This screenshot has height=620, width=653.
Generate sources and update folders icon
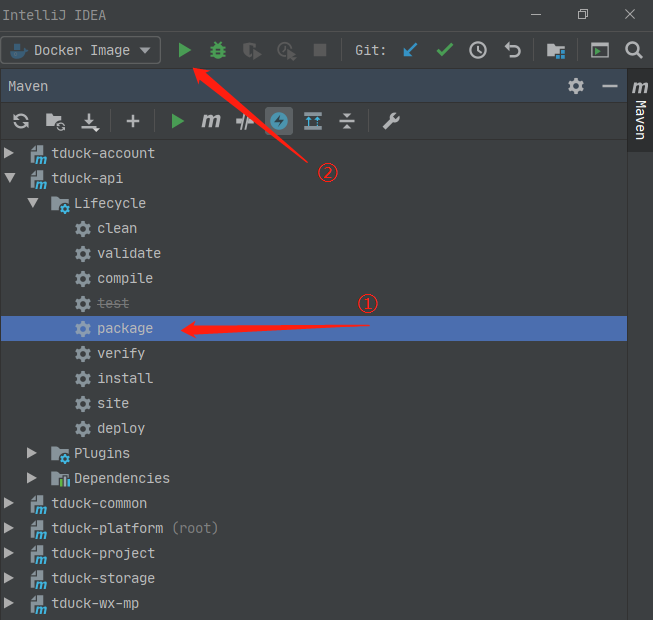coord(55,122)
